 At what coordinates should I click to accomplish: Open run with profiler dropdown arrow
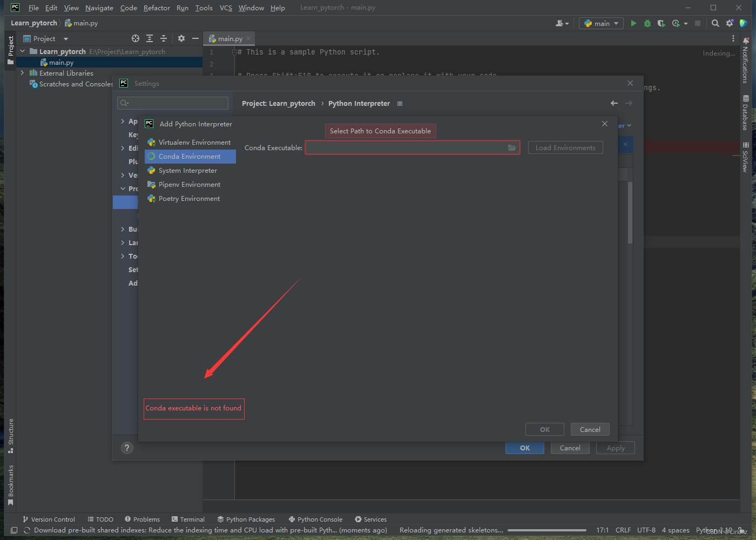[x=686, y=24]
